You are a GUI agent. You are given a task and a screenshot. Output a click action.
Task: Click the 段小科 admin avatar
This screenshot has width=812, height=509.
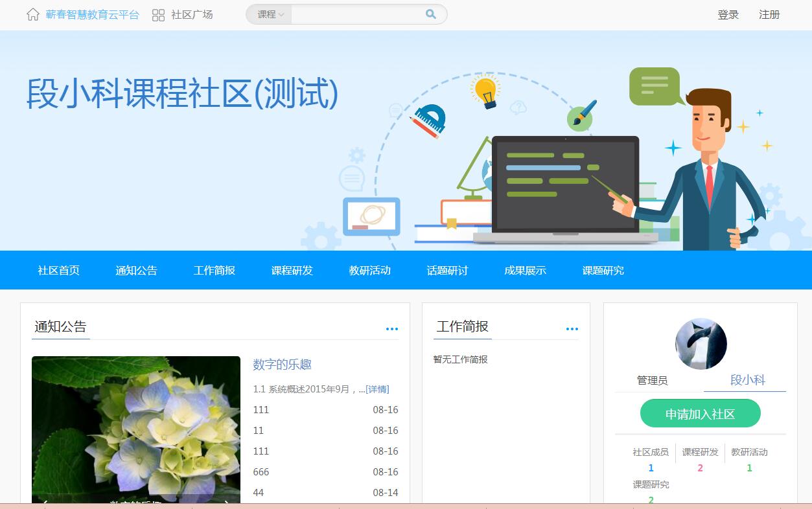(x=701, y=344)
